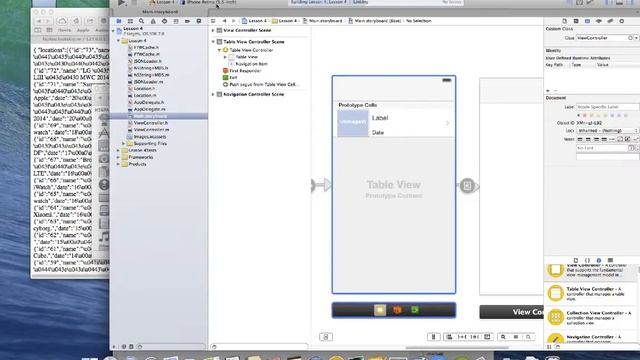
Task: Open the Issue navigator warning icon
Action: pos(153,21)
